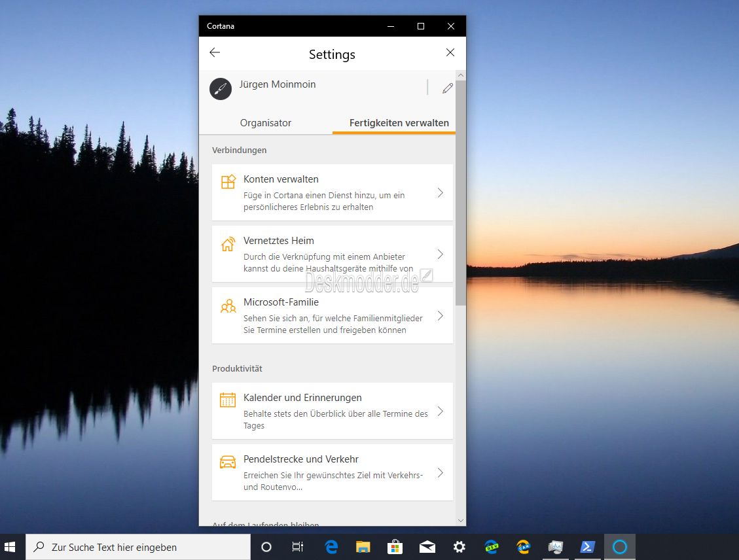Click the description 'Sehen Sie sich an, für welche'
Viewport: 739px width, 560px height.
333,324
